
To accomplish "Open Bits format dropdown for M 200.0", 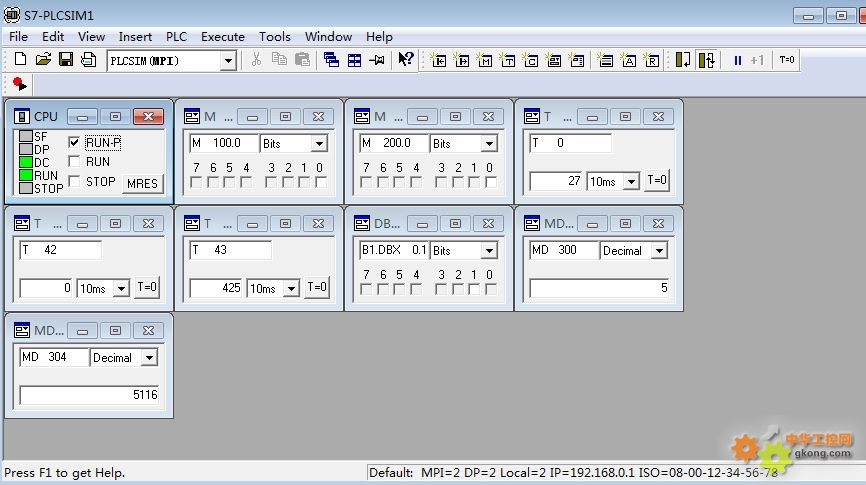I will click(489, 144).
